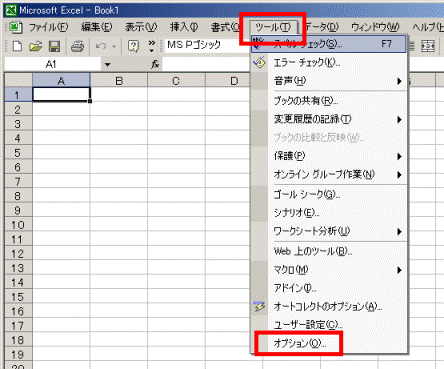
Task: Click the fx insert function icon
Action: (x=155, y=64)
